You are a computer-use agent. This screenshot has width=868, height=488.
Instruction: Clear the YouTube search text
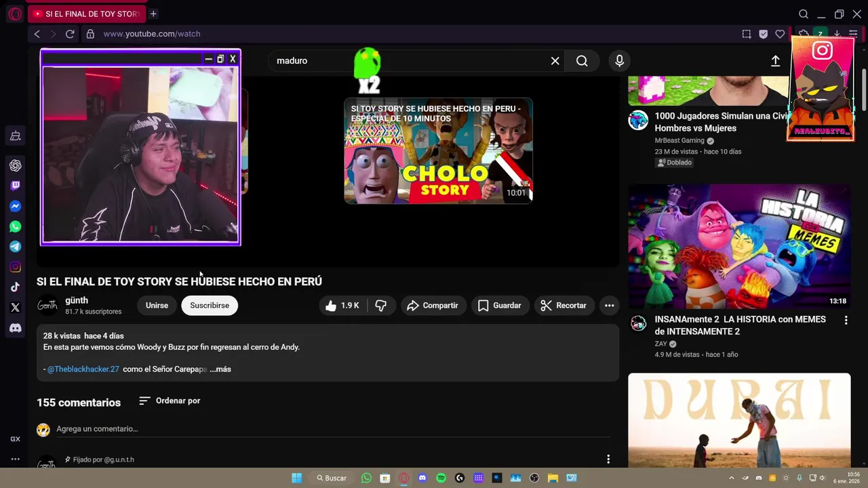tap(555, 61)
